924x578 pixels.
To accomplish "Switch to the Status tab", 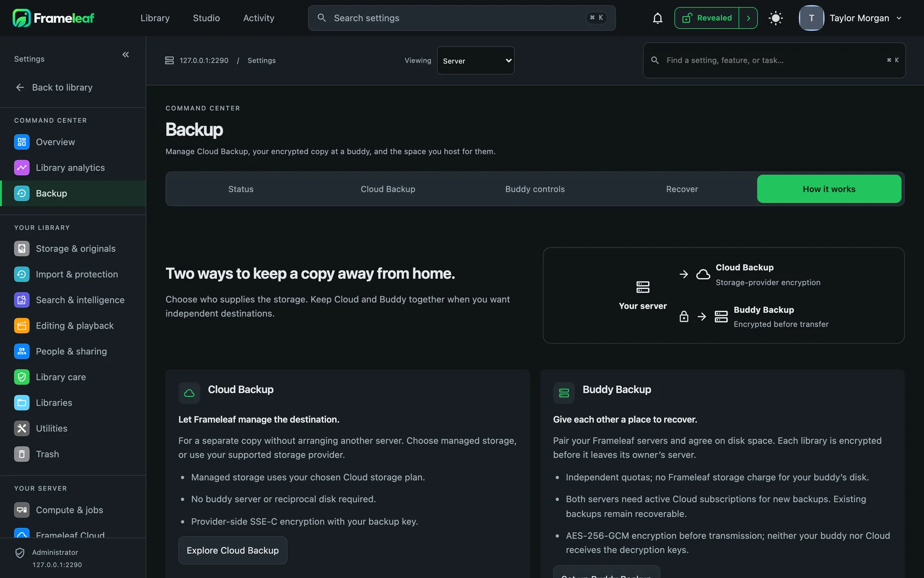I will (241, 189).
